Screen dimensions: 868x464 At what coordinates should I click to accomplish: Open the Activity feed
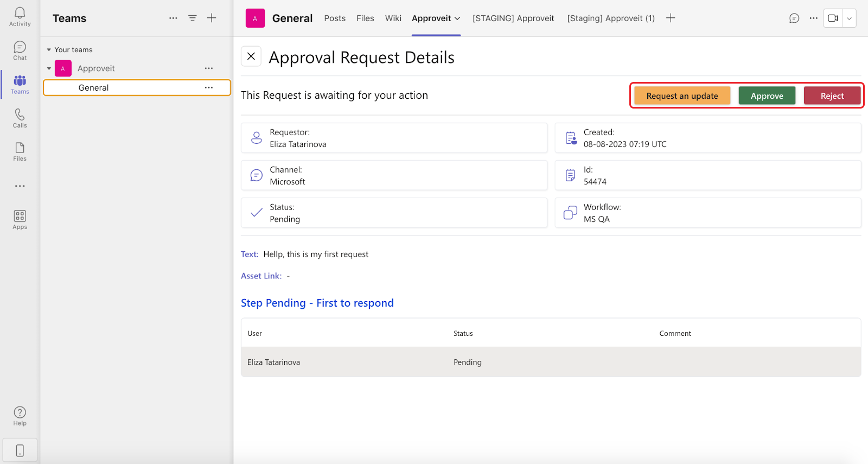tap(20, 17)
